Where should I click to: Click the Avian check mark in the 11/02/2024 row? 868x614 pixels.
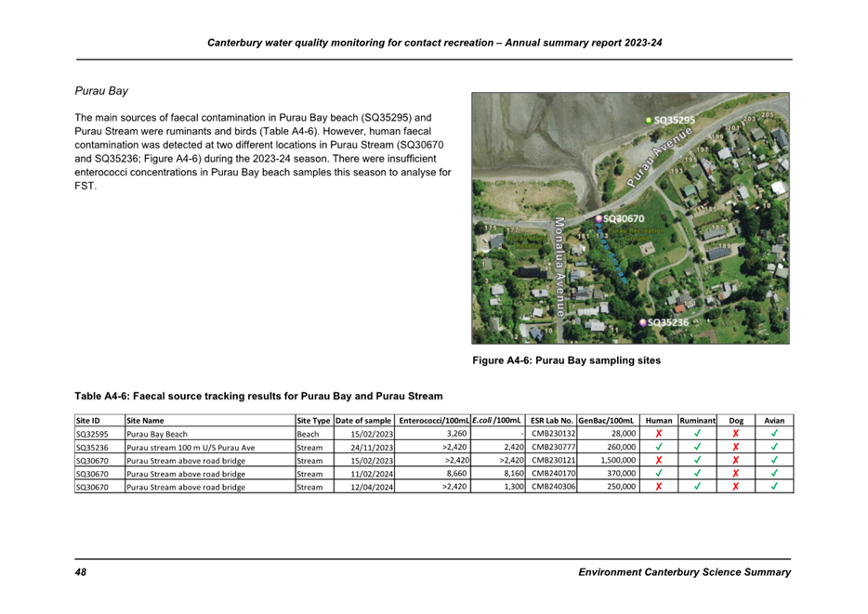pos(774,474)
